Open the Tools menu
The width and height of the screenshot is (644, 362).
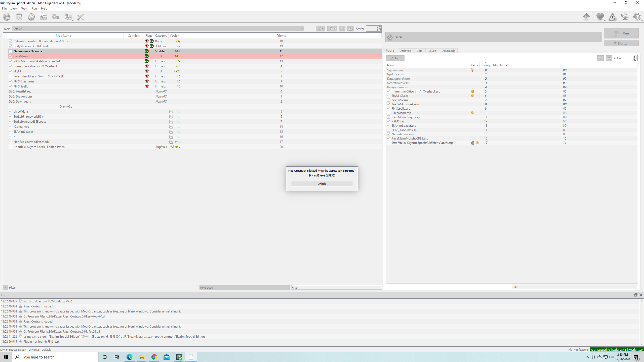click(24, 9)
